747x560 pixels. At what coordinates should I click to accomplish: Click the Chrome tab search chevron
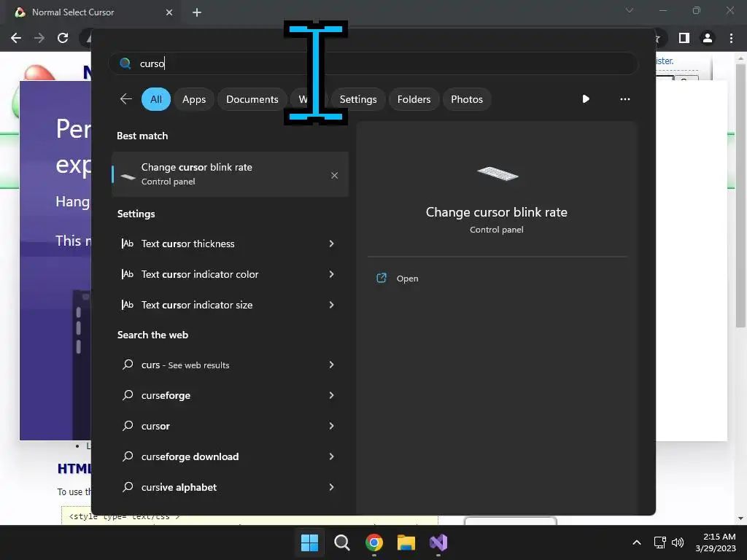pyautogui.click(x=630, y=10)
